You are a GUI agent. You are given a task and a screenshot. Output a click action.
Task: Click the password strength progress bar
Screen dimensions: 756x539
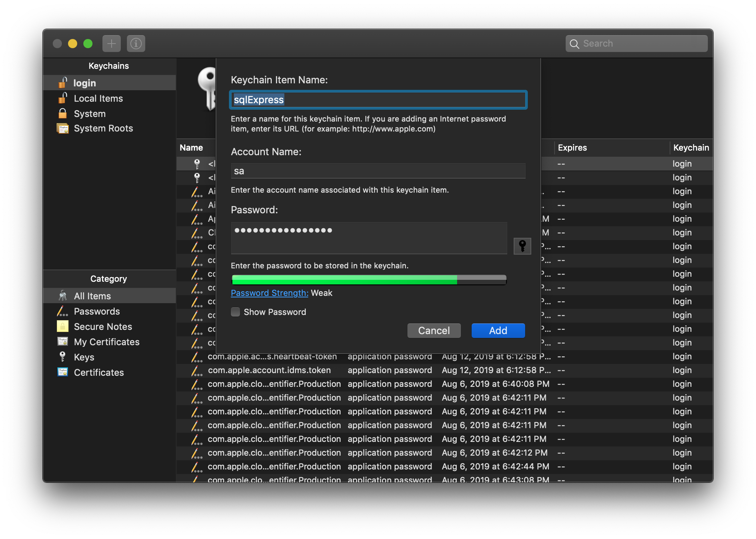click(369, 280)
